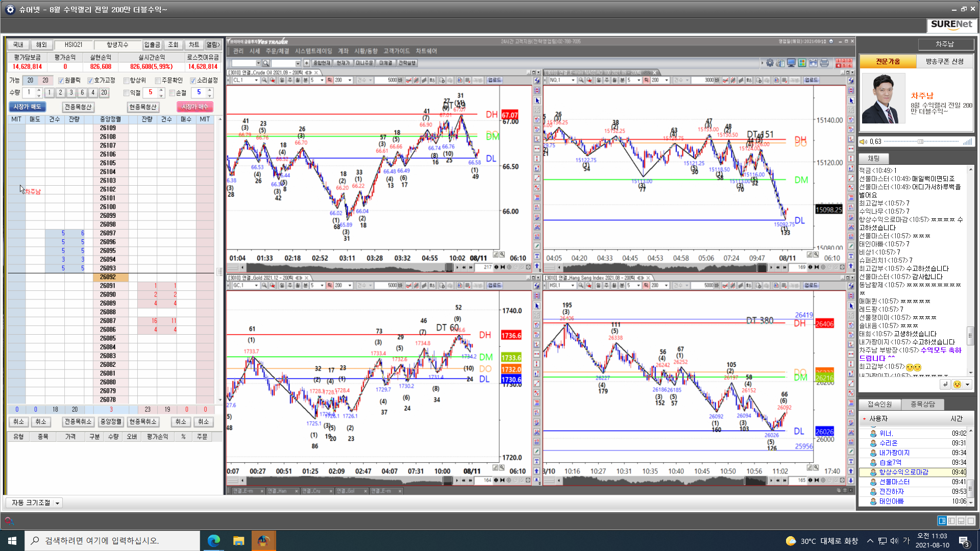Enable the 주문확인 checkbox
This screenshot has width=980, height=551.
[158, 81]
